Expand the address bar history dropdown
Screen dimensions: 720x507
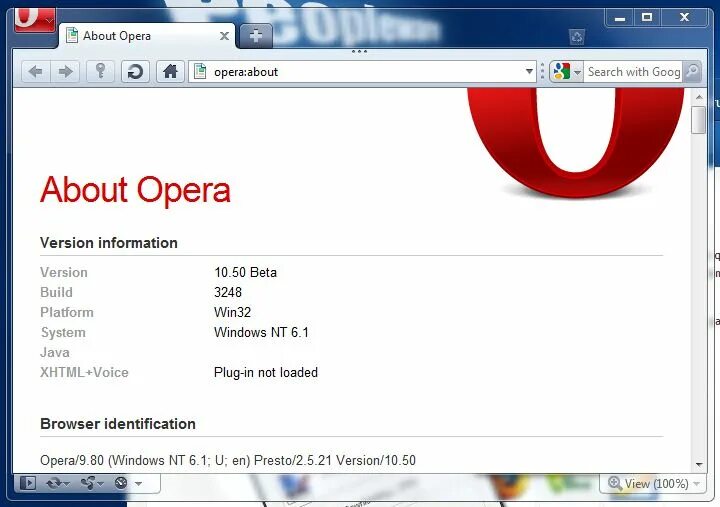(x=529, y=72)
